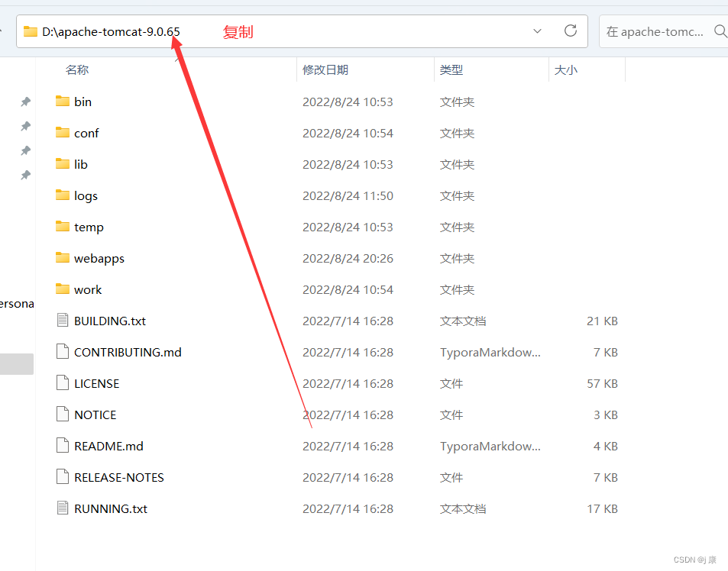The image size is (728, 571).
Task: Click the first pinned item pin icon
Action: (x=25, y=102)
